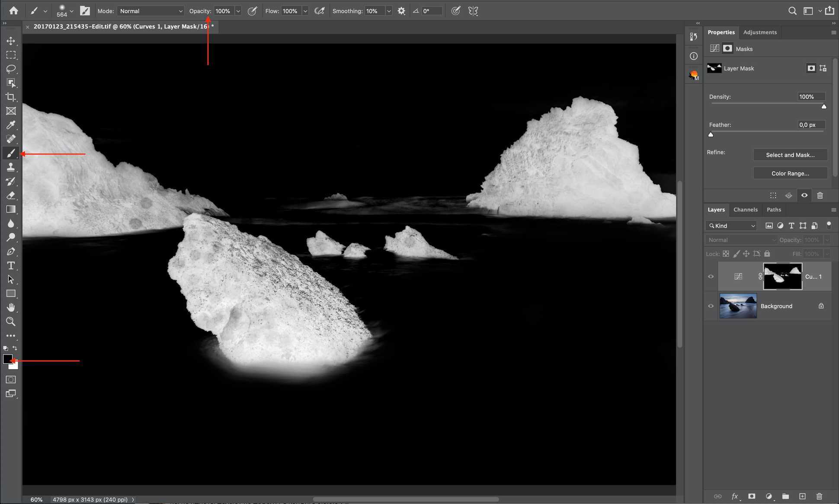
Task: Adjust the Density slider handle
Action: [x=824, y=106]
